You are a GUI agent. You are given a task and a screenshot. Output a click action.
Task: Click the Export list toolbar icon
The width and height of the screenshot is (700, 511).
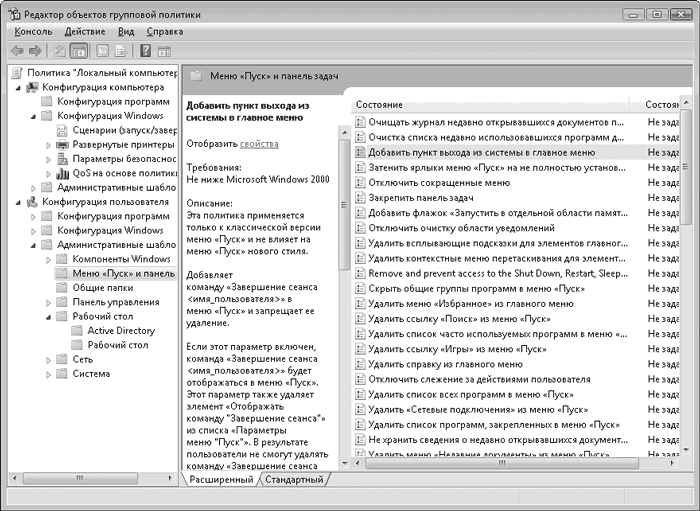pos(120,51)
